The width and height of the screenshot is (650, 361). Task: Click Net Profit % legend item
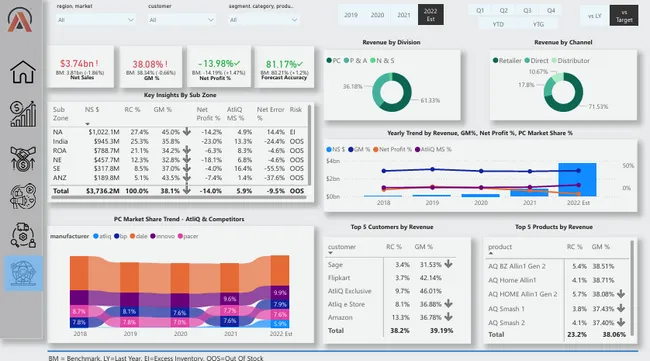coord(392,149)
